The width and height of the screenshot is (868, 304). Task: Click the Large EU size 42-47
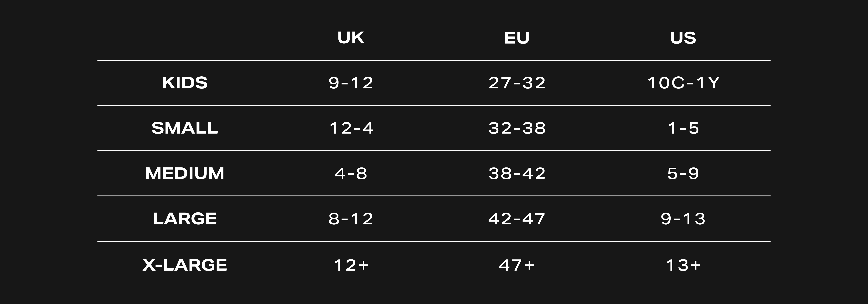click(x=517, y=219)
